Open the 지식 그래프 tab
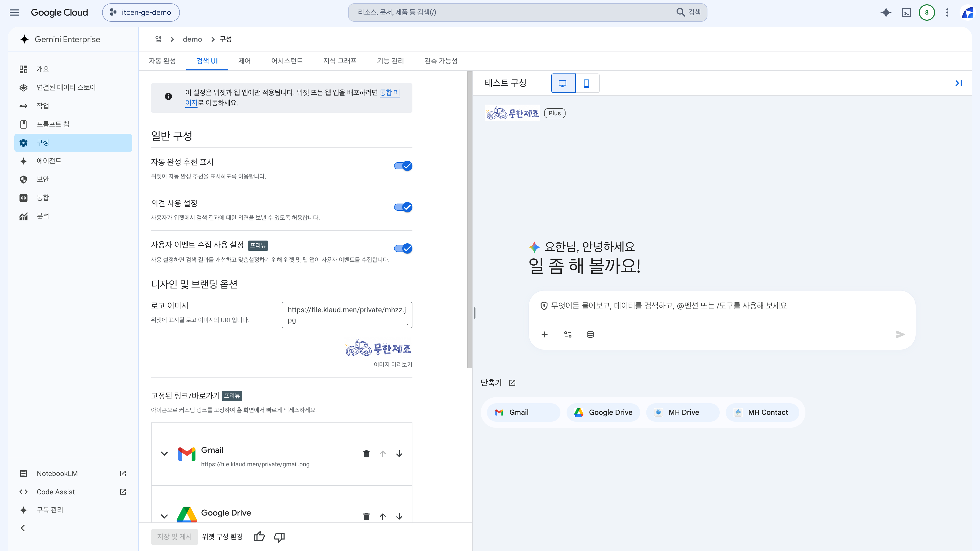This screenshot has height=551, width=980. 340,61
